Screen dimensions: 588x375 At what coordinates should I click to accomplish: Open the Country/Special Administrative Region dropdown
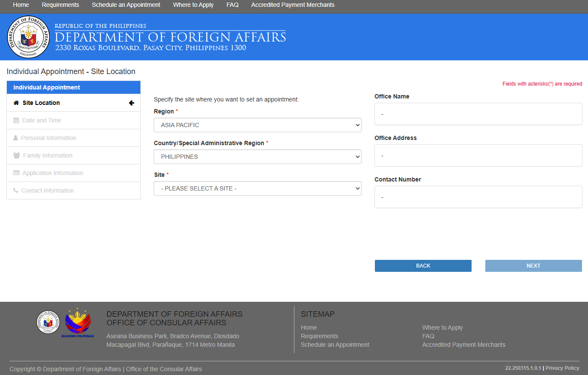pyautogui.click(x=257, y=156)
